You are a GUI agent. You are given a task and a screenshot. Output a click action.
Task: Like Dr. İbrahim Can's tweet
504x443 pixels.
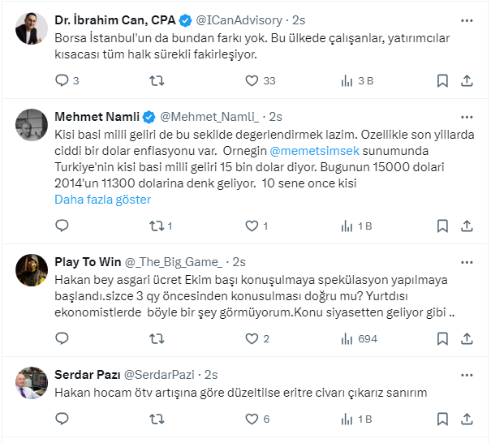(252, 80)
